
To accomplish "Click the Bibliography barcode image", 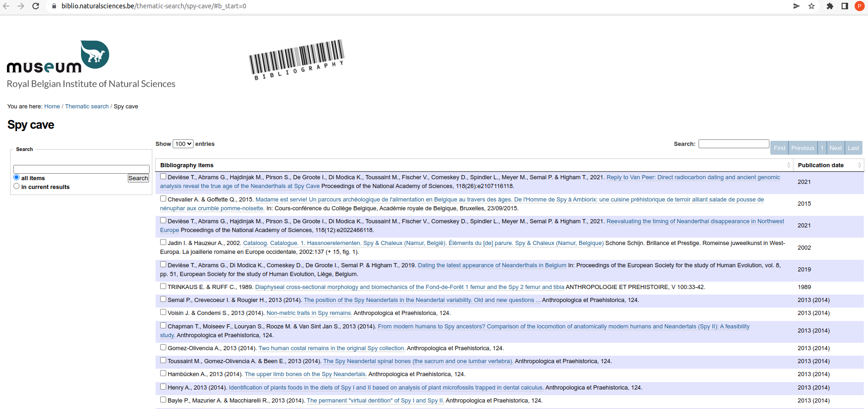I will click(x=297, y=59).
